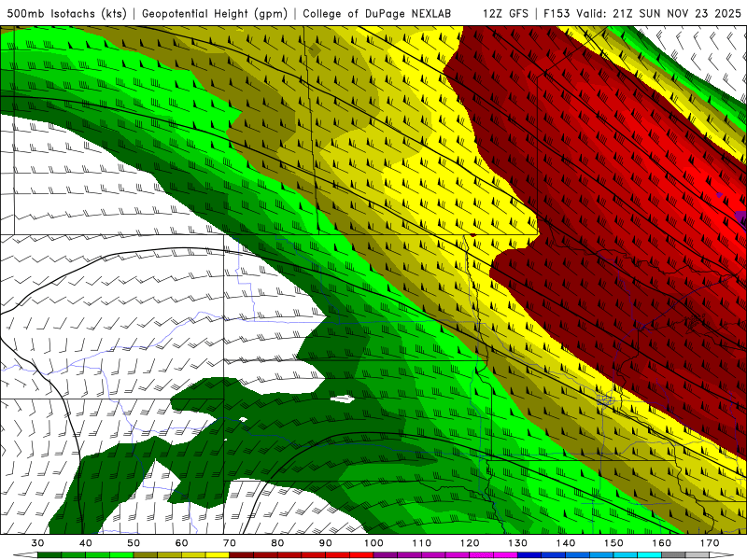Click the "F153 Valid: 21Z SUN NOV 23 2025" text
This screenshot has width=747, height=560.
[642, 13]
